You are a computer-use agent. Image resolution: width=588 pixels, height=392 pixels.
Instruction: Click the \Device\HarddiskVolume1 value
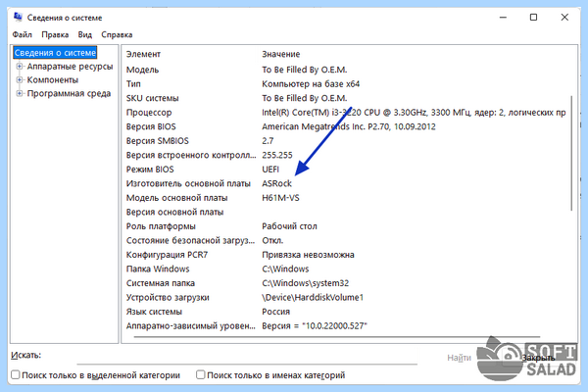click(x=313, y=298)
